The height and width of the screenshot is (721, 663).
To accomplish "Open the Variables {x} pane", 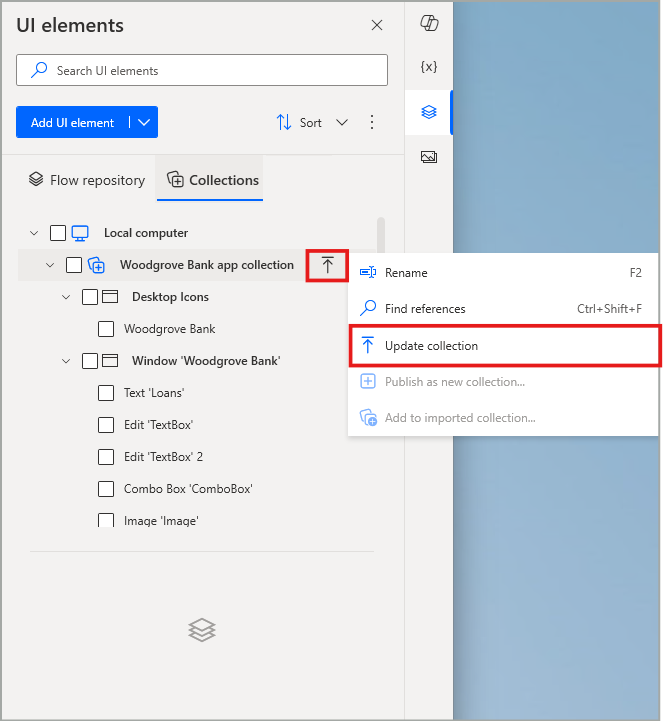I will coord(429,67).
